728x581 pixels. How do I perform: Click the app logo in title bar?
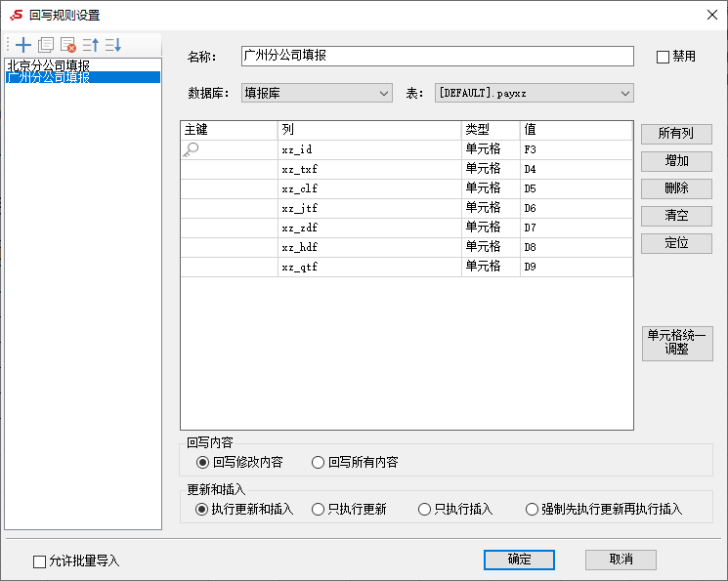[x=17, y=15]
